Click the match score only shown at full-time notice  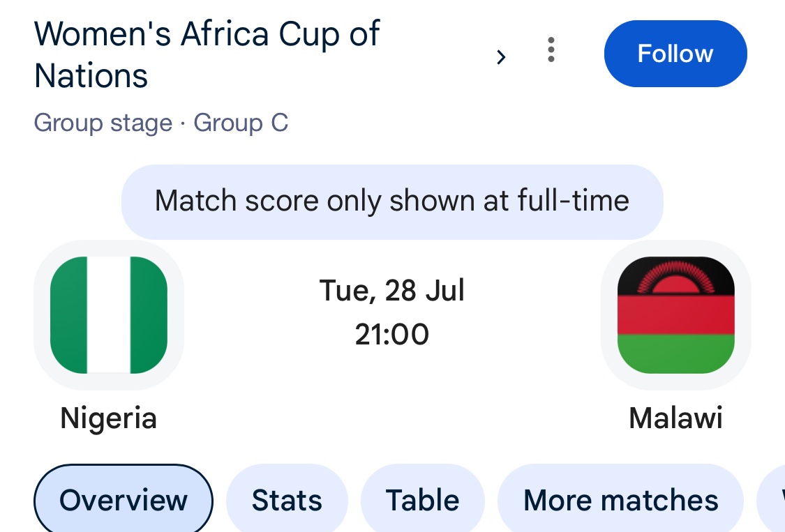[x=392, y=202]
